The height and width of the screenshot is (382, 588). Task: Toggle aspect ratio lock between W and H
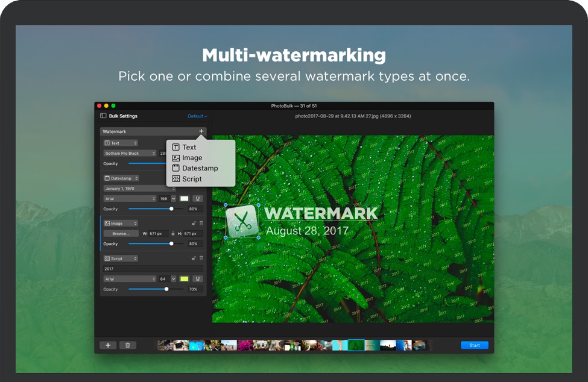[x=173, y=234]
